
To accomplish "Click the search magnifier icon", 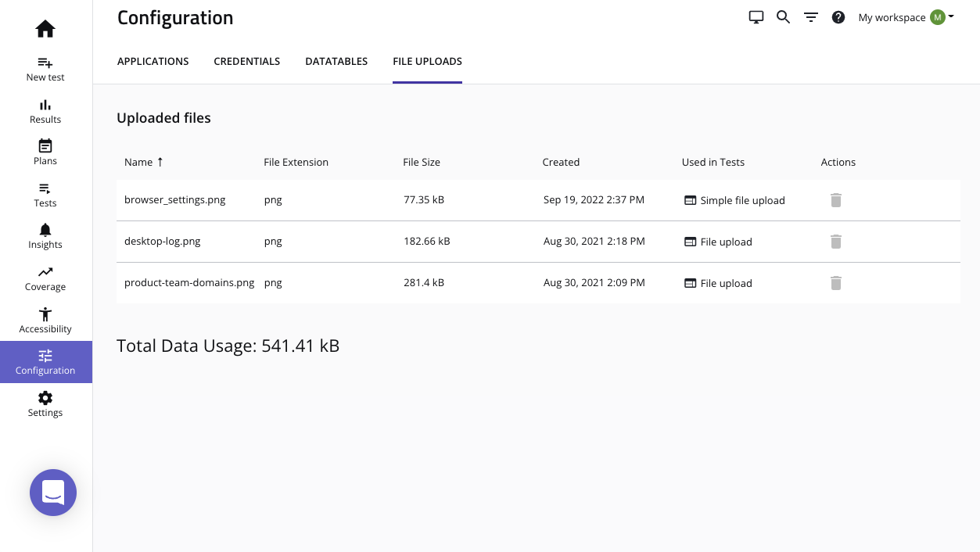I will click(x=783, y=17).
